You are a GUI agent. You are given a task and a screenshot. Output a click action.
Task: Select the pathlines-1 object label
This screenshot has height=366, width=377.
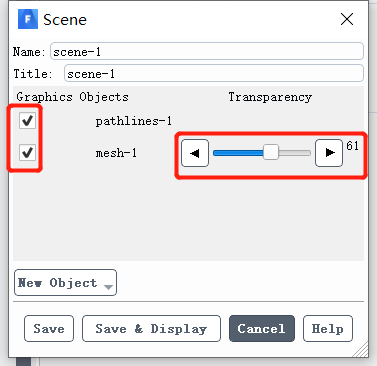click(133, 121)
